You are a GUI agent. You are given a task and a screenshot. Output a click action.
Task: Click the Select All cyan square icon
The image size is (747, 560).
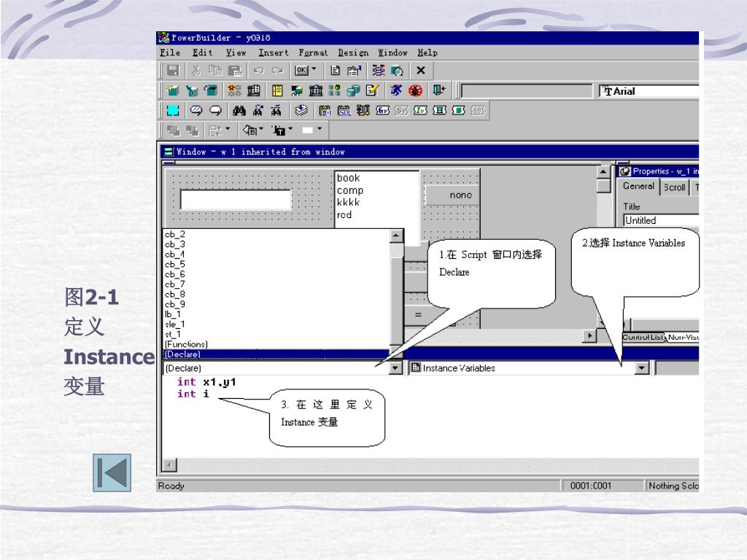coord(172,111)
